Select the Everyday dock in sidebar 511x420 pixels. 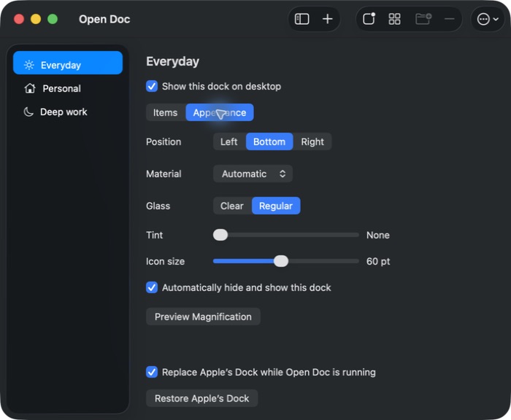(68, 63)
